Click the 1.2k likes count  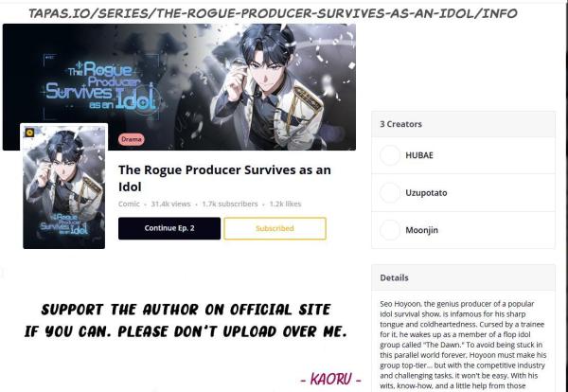pos(286,204)
